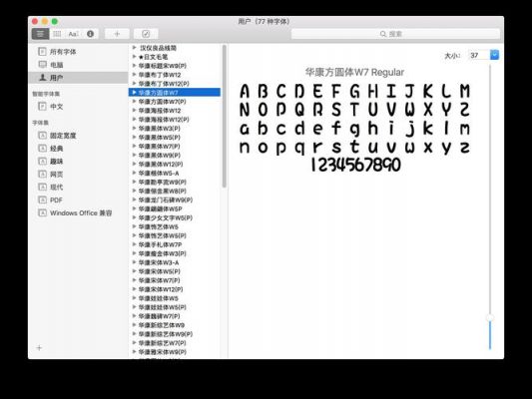
Task: Focus the 搜索 search field
Action: point(395,34)
